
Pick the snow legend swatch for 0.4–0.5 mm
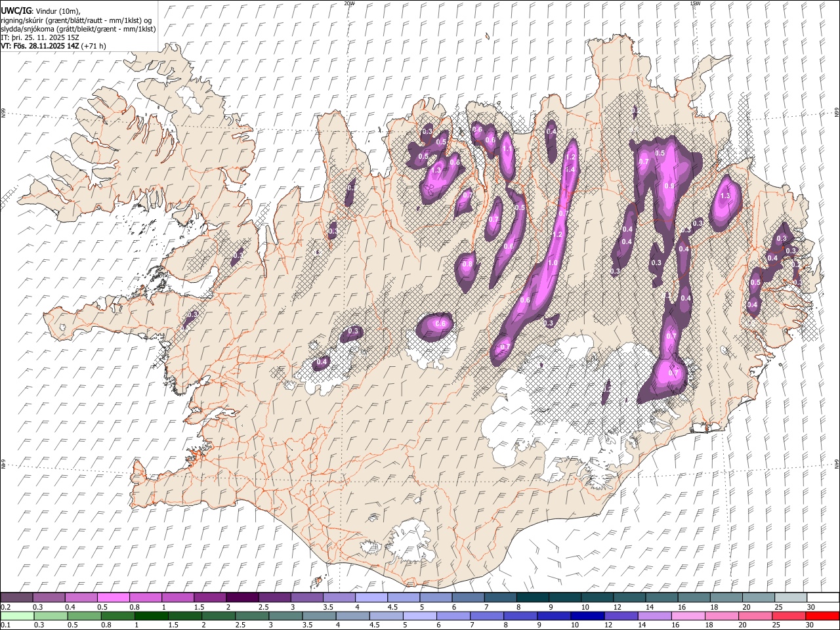pos(81,597)
